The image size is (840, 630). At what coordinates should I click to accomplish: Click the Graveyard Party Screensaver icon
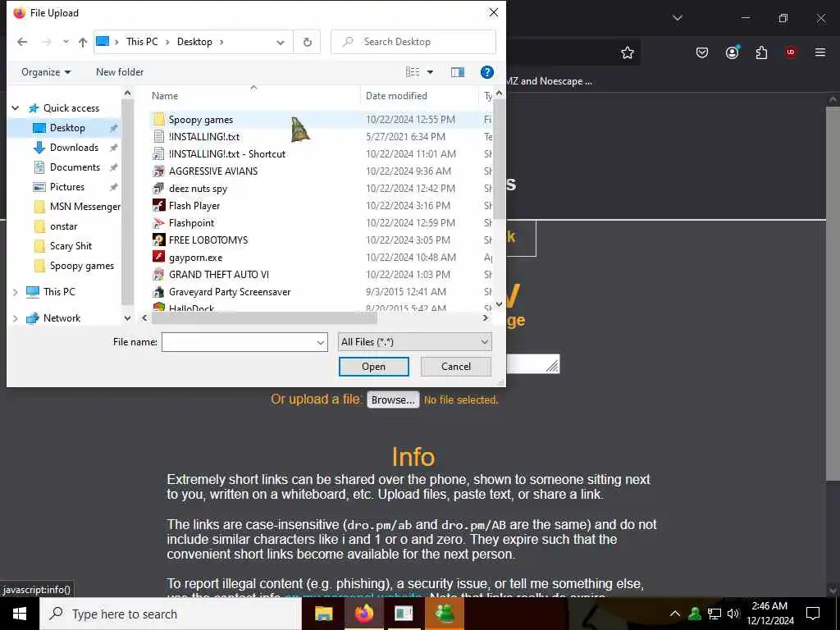coord(158,292)
